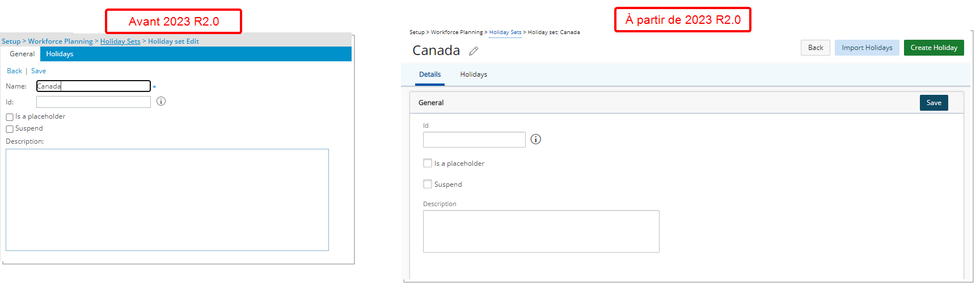Click the dark Save button in General panel

pyautogui.click(x=934, y=103)
